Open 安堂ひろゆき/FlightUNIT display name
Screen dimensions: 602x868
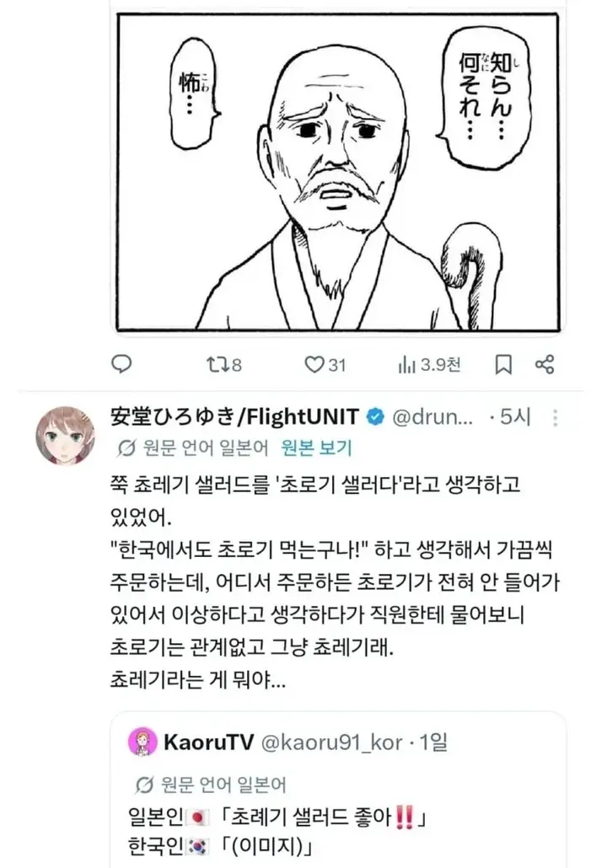[x=235, y=417]
